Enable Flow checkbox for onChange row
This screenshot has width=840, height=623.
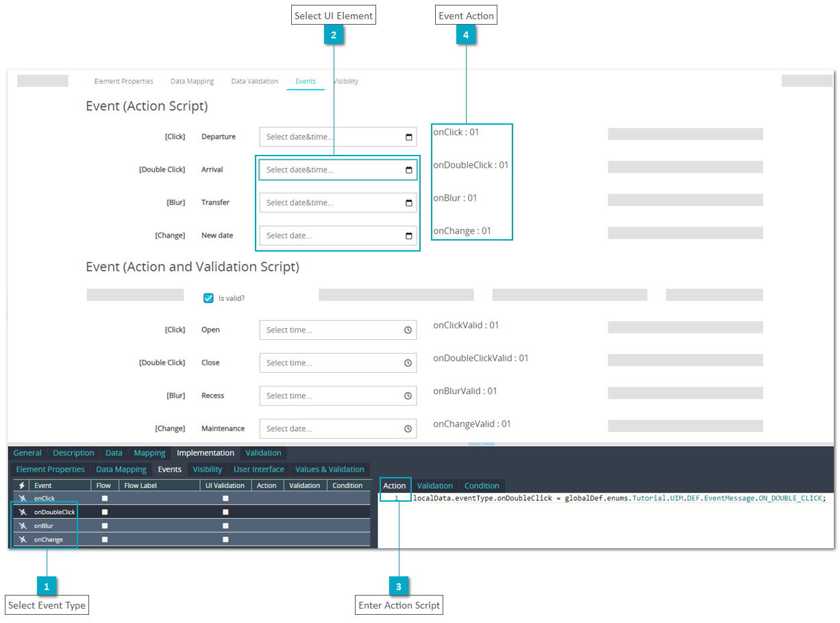click(x=105, y=539)
